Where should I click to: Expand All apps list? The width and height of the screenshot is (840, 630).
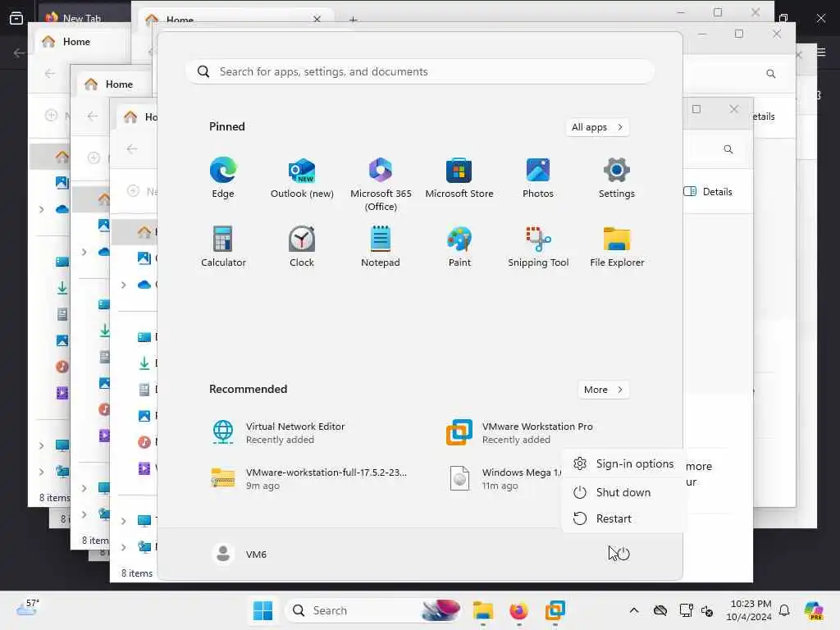click(x=597, y=127)
